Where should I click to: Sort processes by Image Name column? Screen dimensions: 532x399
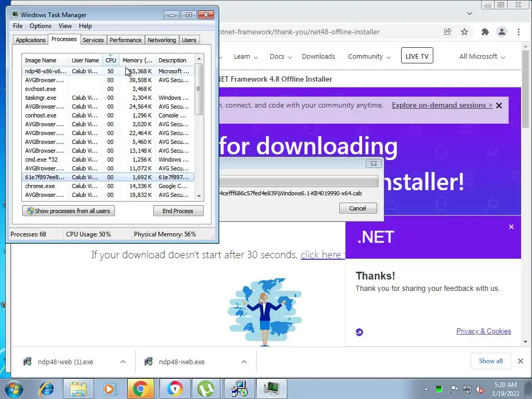[x=45, y=60]
